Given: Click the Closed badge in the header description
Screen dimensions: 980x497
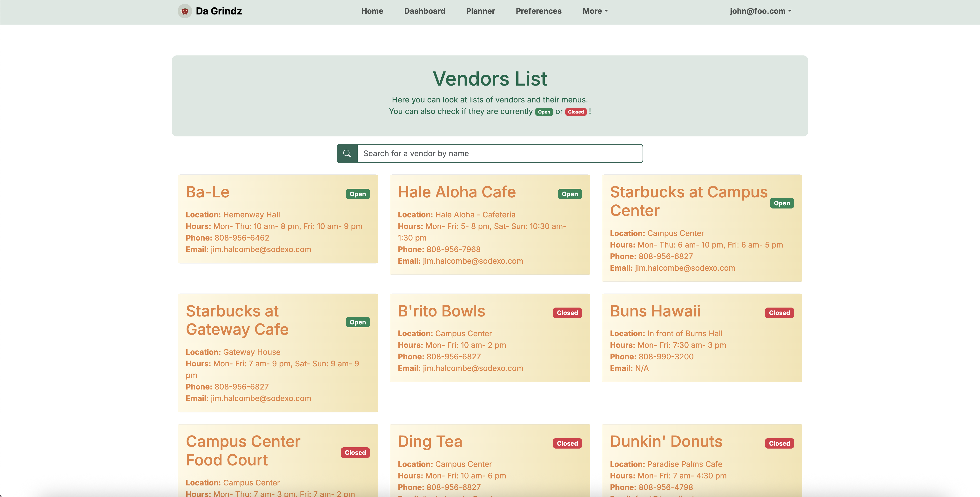Looking at the screenshot, I should click(x=576, y=112).
